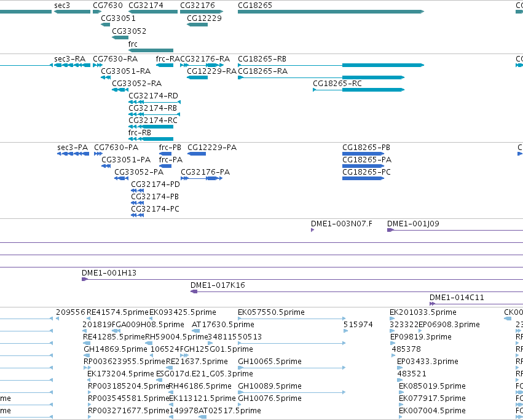Image resolution: width=523 pixels, height=420 pixels.
Task: Select the sec3 gene glyph
Action: (x=72, y=12)
